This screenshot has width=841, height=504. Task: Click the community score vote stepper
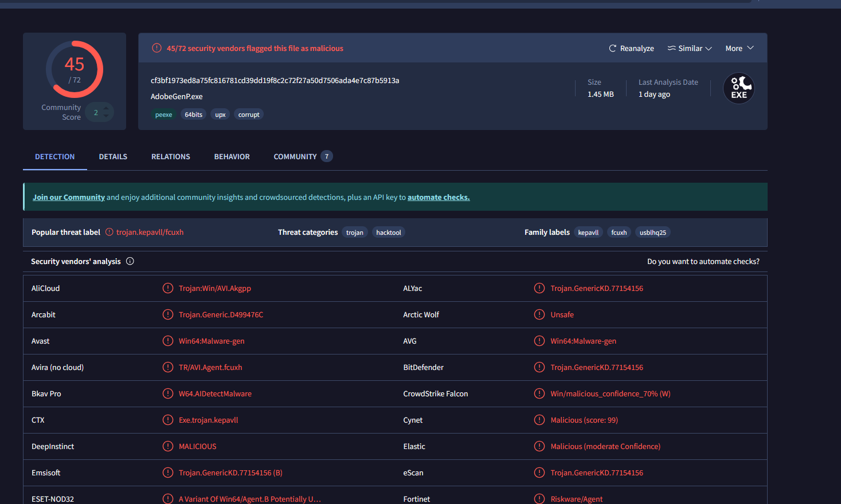[106, 112]
